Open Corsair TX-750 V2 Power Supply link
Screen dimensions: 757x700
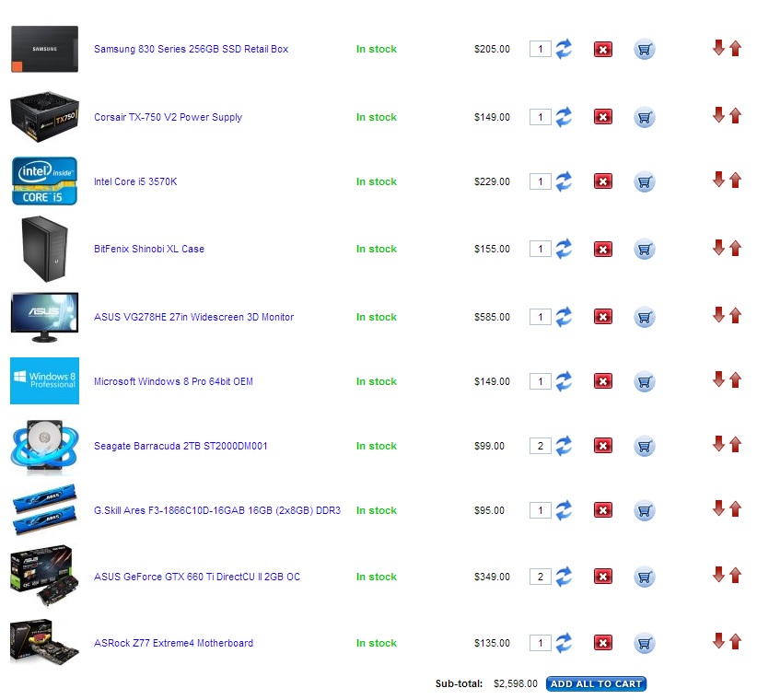[168, 117]
